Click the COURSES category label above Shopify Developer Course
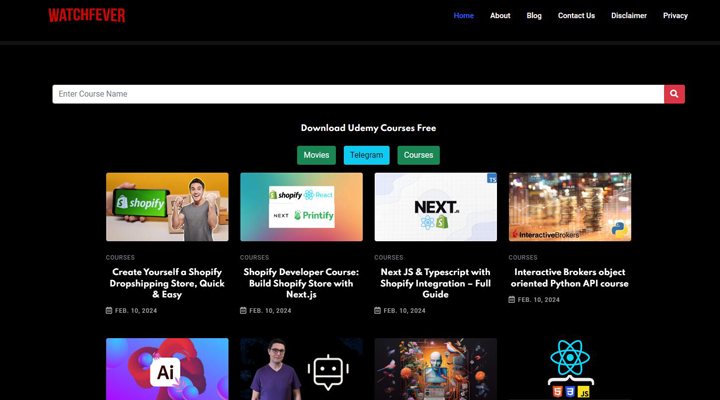 pos(254,258)
